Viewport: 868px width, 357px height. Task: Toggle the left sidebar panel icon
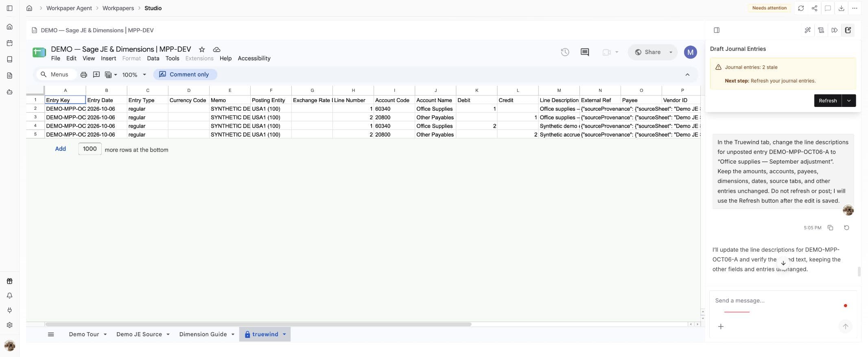pos(9,8)
